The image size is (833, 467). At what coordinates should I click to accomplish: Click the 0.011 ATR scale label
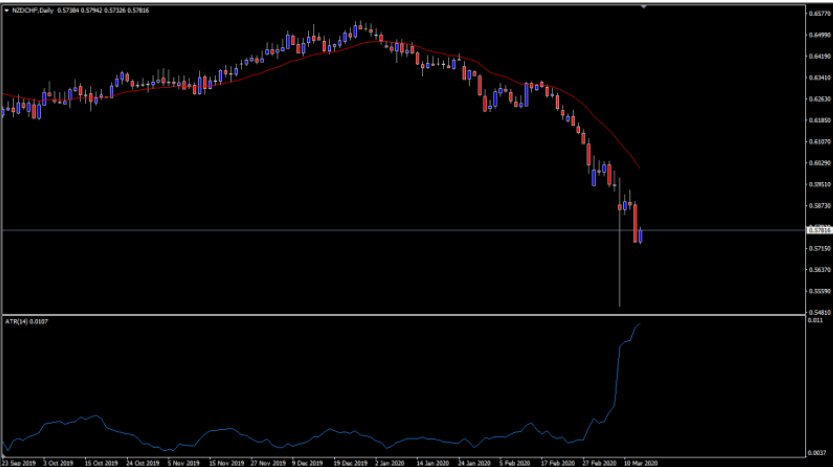(x=814, y=321)
